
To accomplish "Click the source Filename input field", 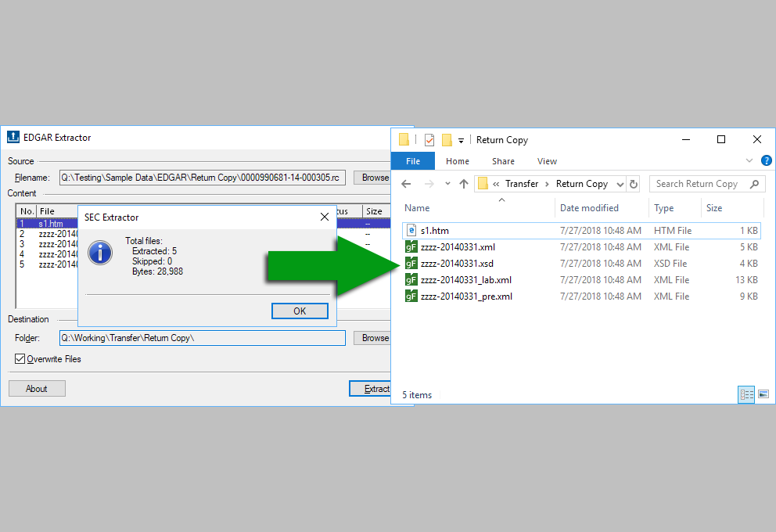I will tap(202, 178).
